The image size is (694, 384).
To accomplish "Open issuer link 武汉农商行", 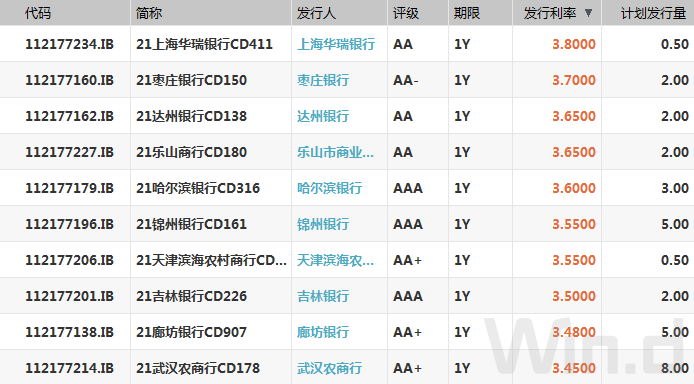I will 329,368.
